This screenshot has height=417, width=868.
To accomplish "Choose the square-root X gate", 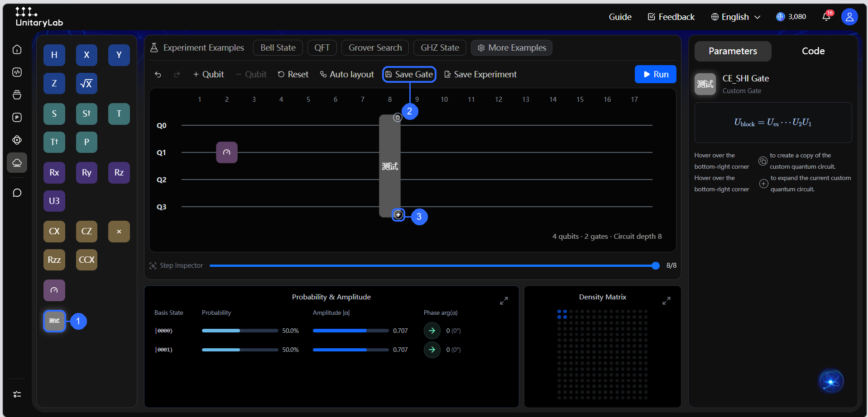I will [86, 84].
